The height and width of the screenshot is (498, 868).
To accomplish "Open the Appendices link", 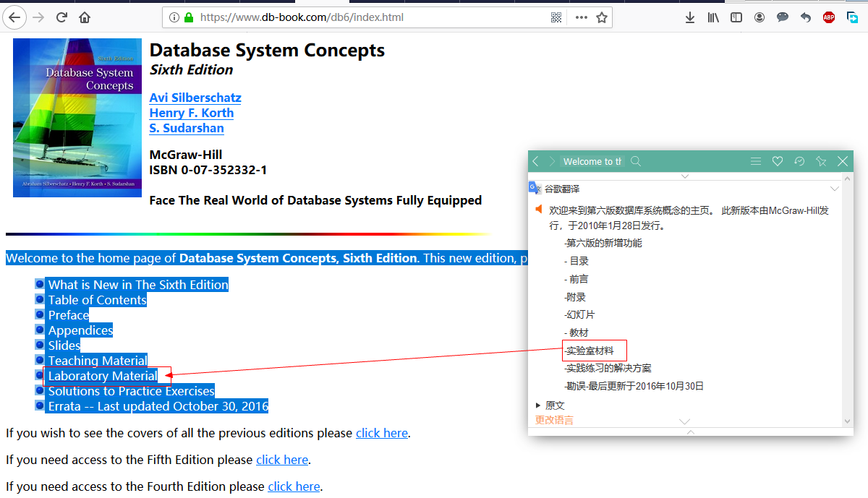I will (x=80, y=330).
